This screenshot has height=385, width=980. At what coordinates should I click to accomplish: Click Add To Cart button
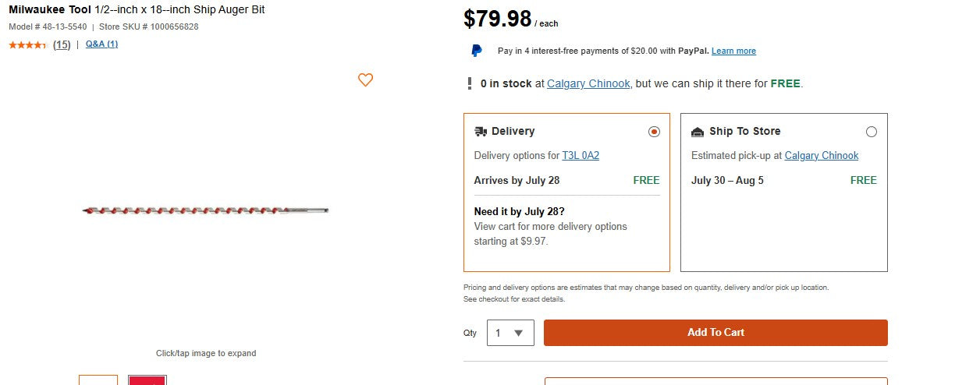[715, 333]
